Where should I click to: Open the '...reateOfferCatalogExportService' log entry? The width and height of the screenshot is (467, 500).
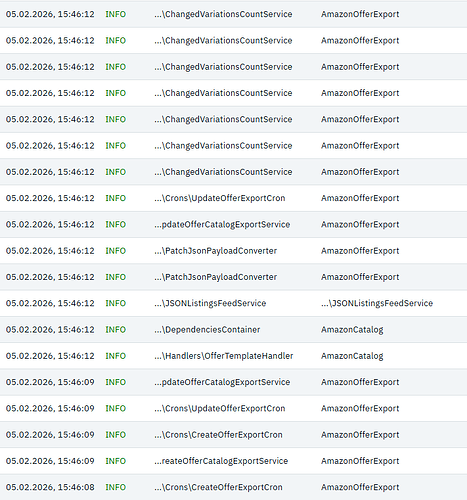click(221, 461)
